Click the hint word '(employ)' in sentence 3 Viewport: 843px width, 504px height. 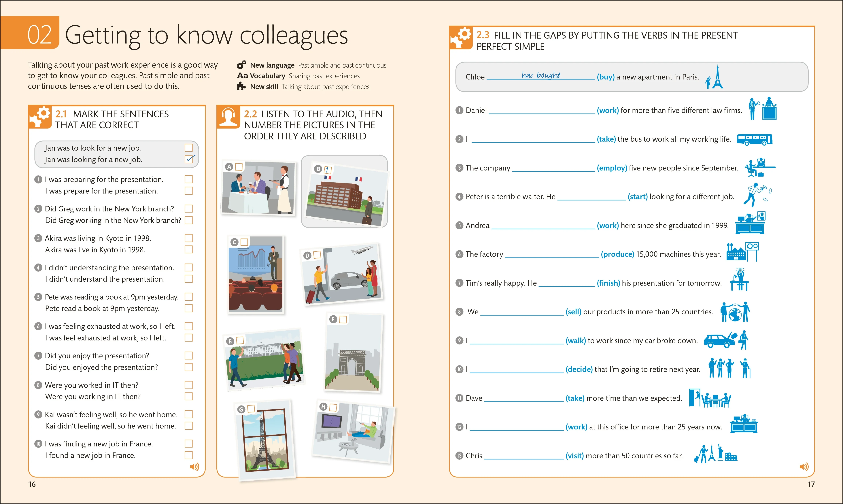[x=612, y=168]
